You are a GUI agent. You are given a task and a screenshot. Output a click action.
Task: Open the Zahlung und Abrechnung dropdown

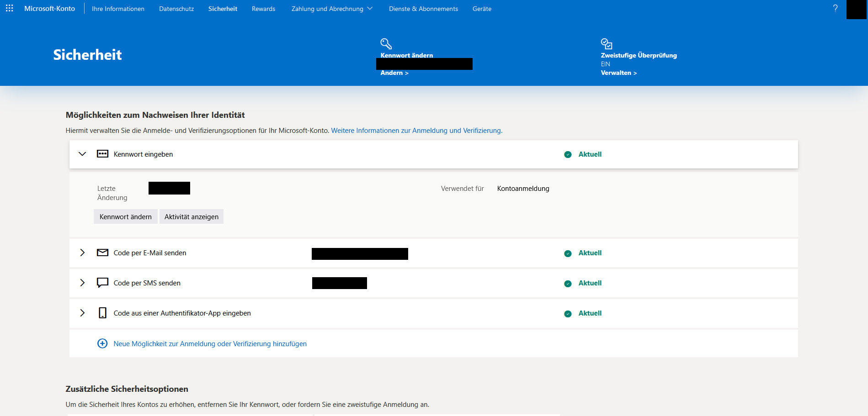[x=332, y=9]
